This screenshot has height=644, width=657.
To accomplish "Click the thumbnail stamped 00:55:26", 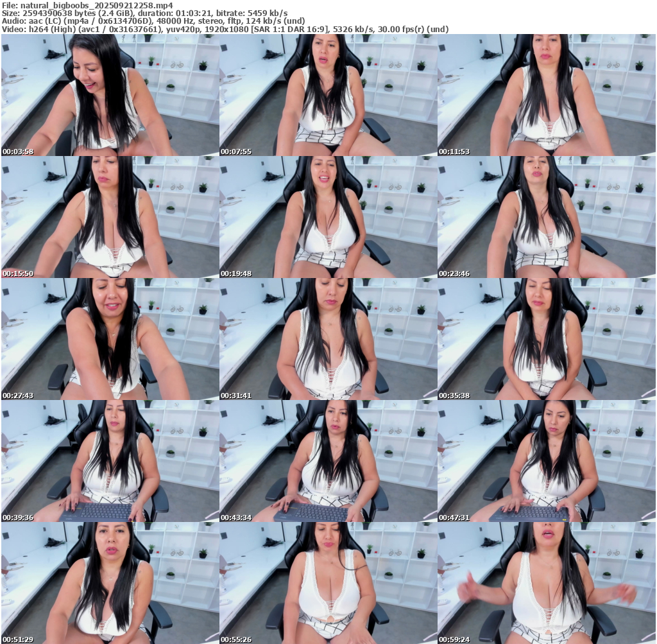I will [x=328, y=583].
